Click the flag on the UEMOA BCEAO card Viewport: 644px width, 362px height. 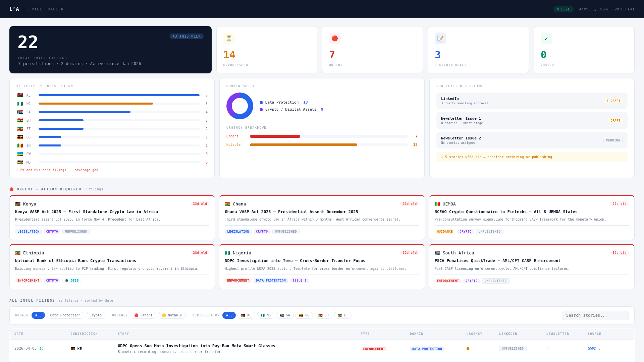click(437, 204)
